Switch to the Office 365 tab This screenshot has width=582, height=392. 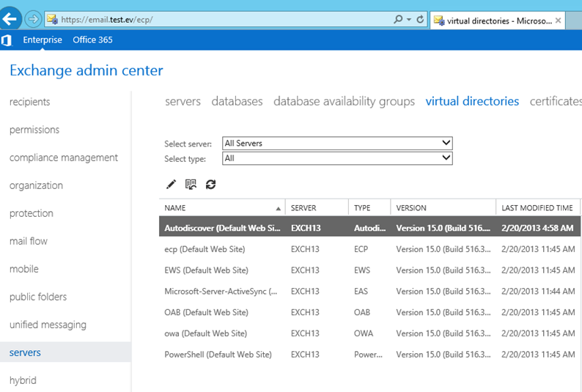coord(93,40)
